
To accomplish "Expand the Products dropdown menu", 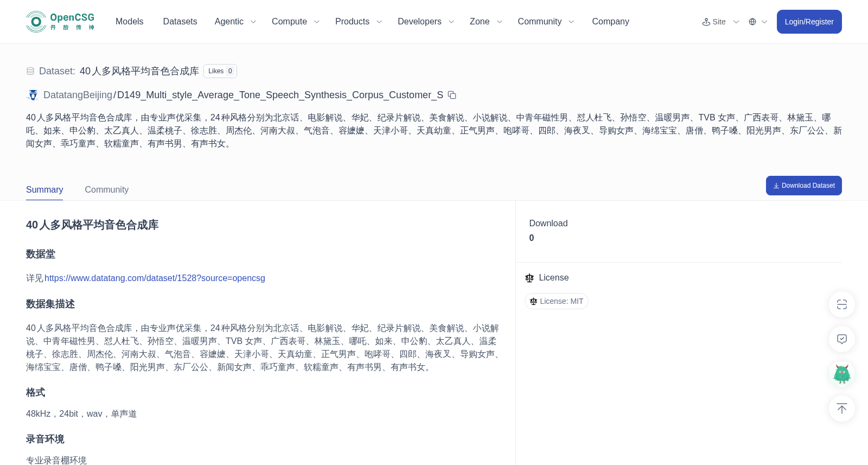I will coord(359,22).
